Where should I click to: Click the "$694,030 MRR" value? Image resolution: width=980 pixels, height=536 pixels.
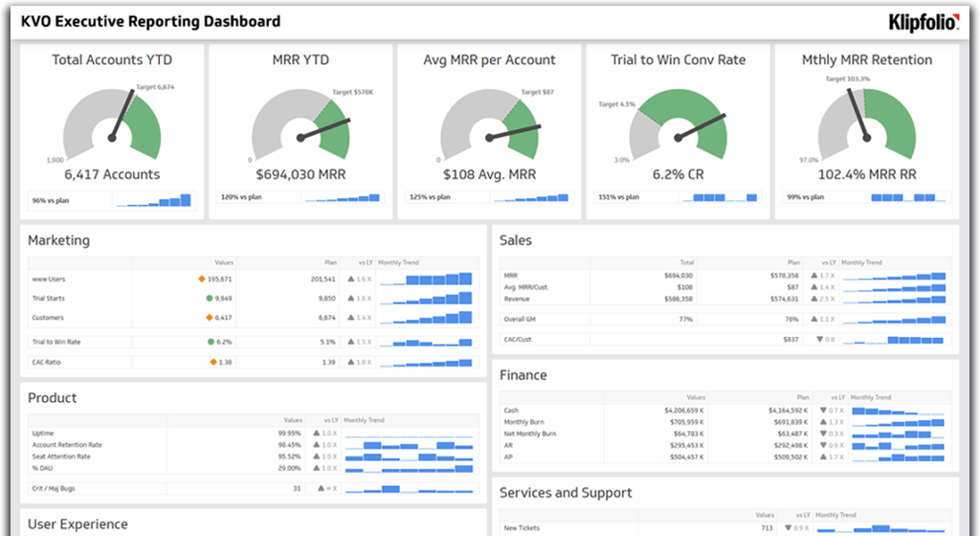301,174
